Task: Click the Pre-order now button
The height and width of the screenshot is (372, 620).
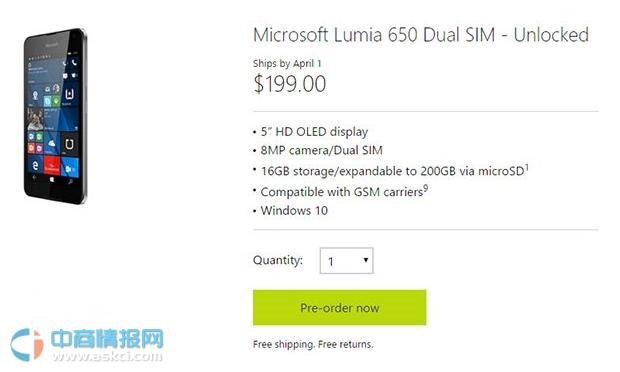Action: pos(340,308)
